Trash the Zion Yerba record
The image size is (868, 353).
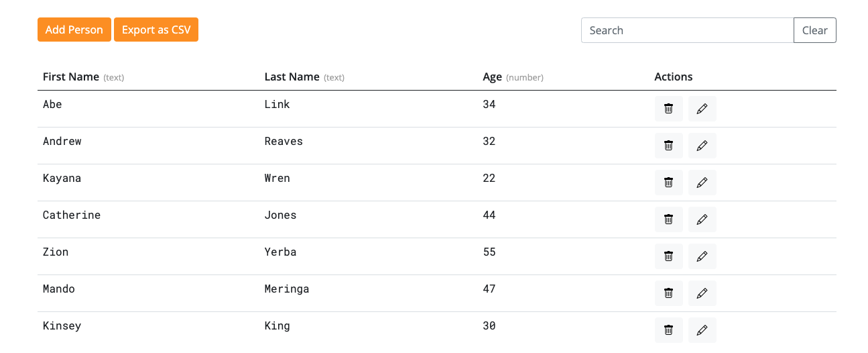tap(668, 256)
